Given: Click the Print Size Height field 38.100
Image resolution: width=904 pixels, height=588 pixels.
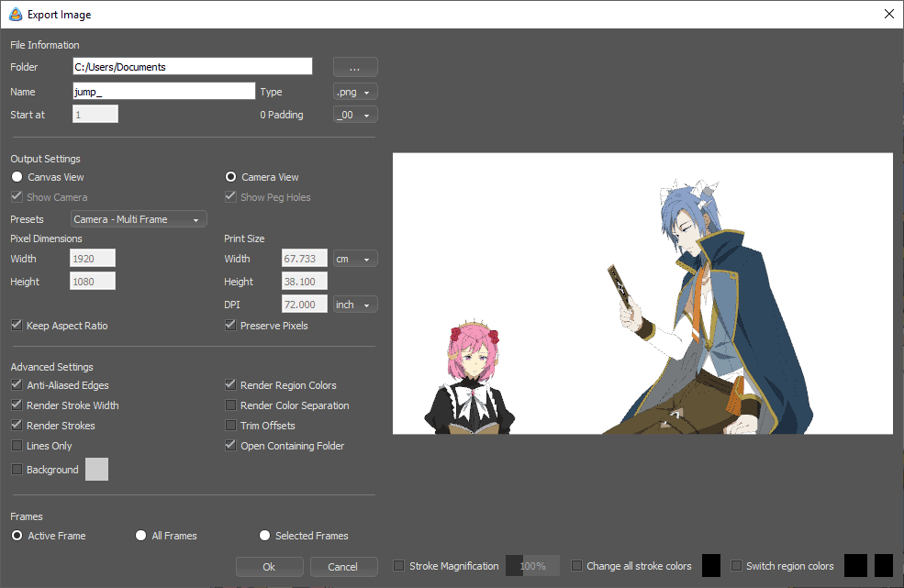Looking at the screenshot, I should (x=305, y=282).
